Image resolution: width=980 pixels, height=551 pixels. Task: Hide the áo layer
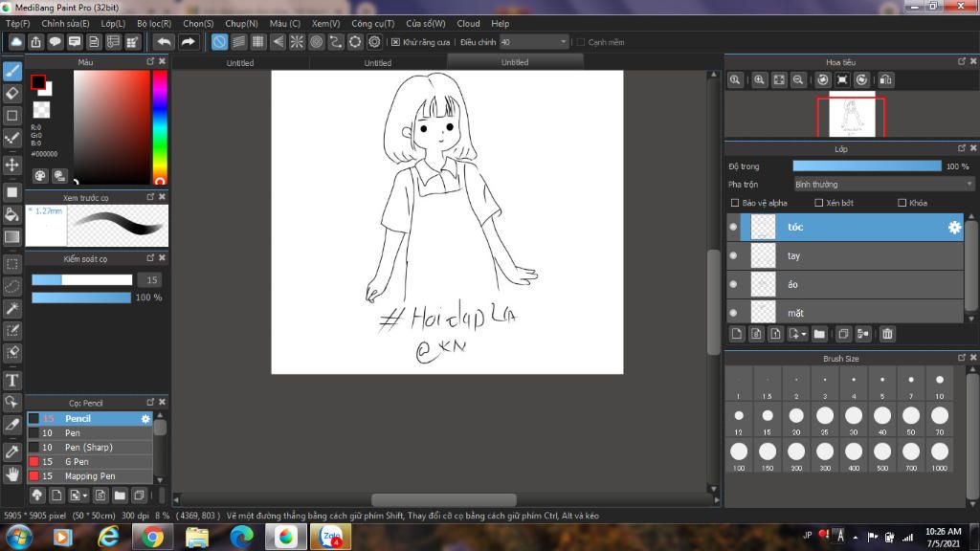734,284
